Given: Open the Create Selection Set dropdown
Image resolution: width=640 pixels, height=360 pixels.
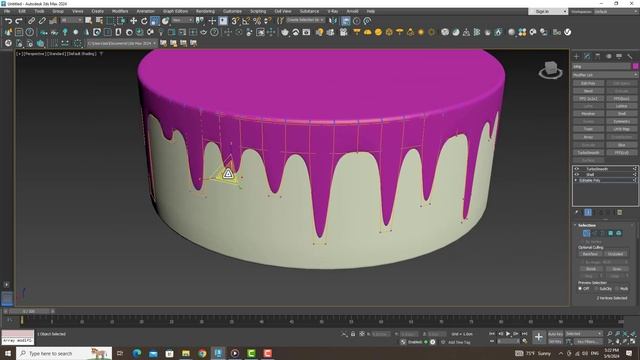Looking at the screenshot, I should (305, 20).
